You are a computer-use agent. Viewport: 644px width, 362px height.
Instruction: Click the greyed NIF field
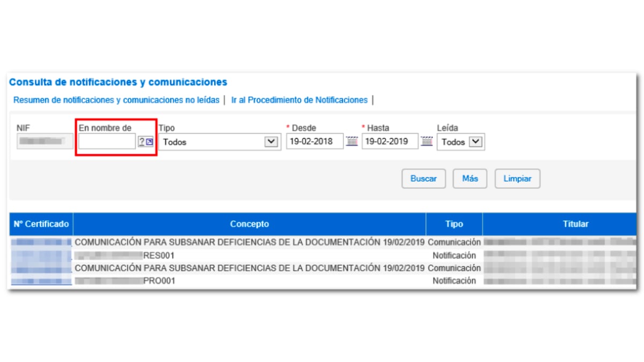pos(45,142)
